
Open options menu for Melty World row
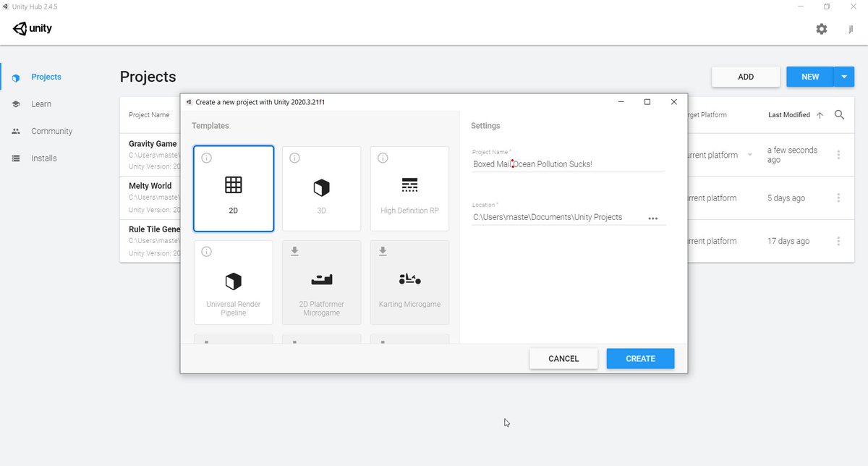[838, 198]
